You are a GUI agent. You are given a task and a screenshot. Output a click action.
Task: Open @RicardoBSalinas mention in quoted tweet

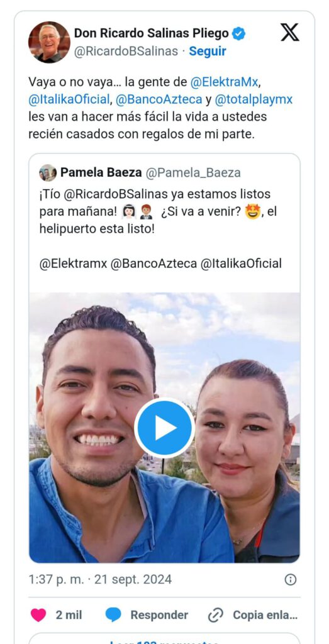pyautogui.click(x=109, y=194)
